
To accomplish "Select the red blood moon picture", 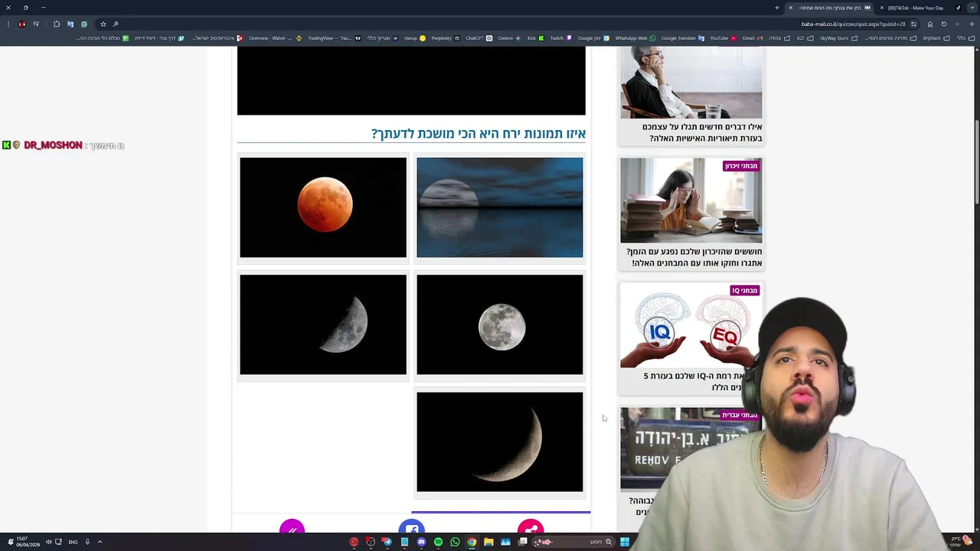I will pos(323,207).
